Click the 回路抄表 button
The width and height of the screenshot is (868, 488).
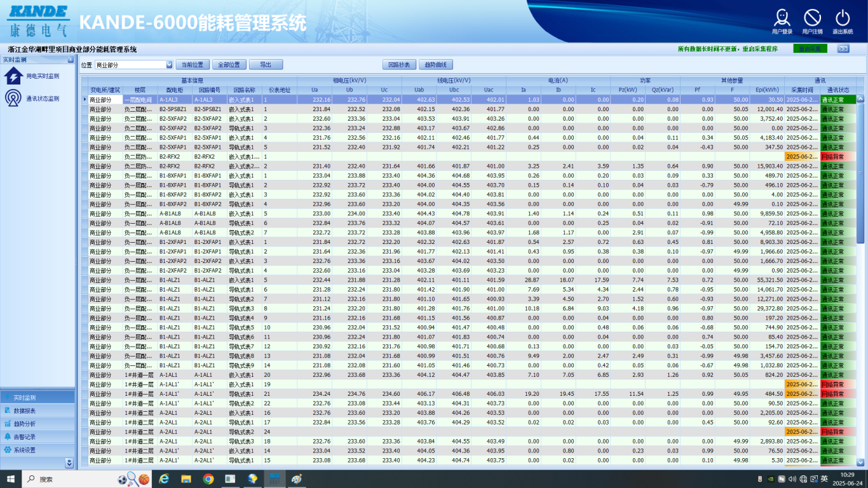400,65
